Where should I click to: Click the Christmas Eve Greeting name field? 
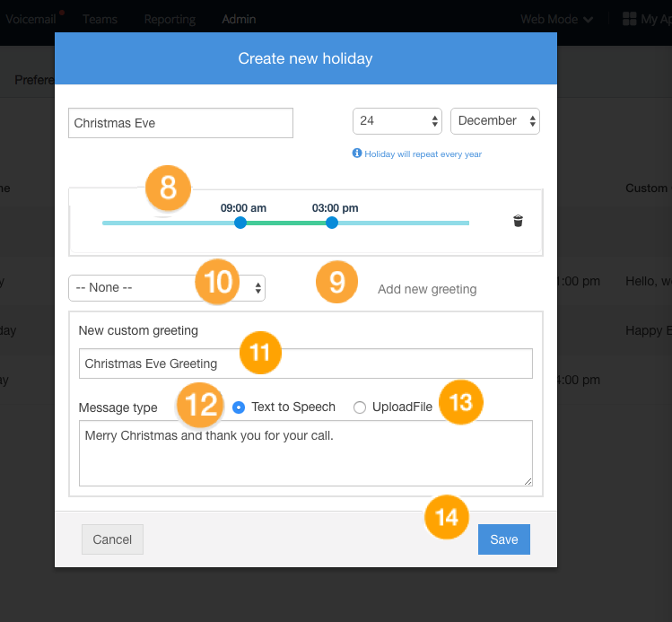[x=306, y=364]
